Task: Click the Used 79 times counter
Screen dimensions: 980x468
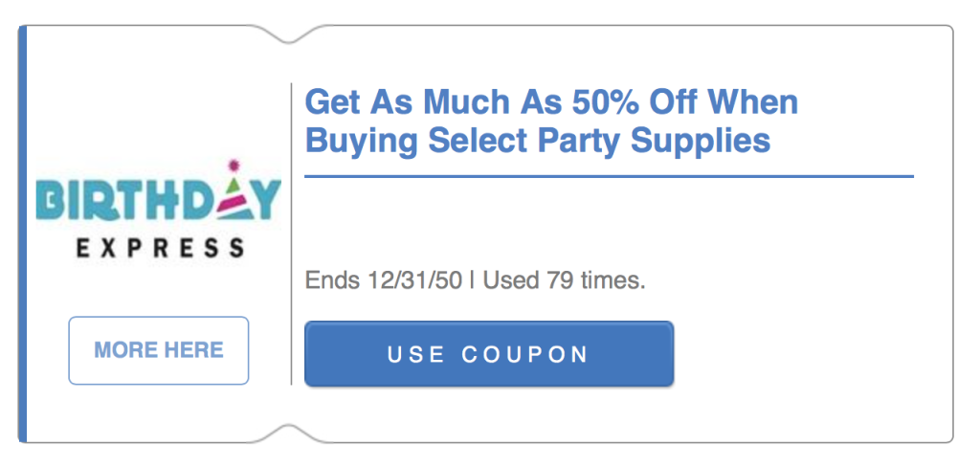Action: click(x=565, y=280)
